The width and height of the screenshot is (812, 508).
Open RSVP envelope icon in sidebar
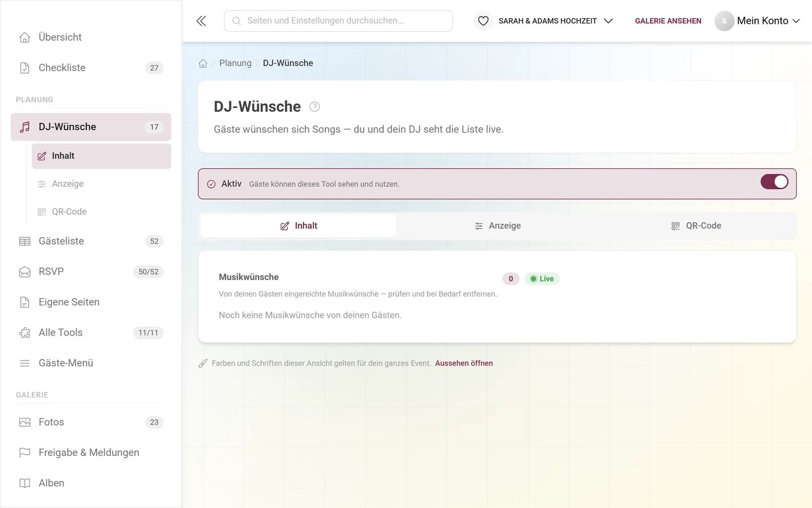(x=25, y=271)
